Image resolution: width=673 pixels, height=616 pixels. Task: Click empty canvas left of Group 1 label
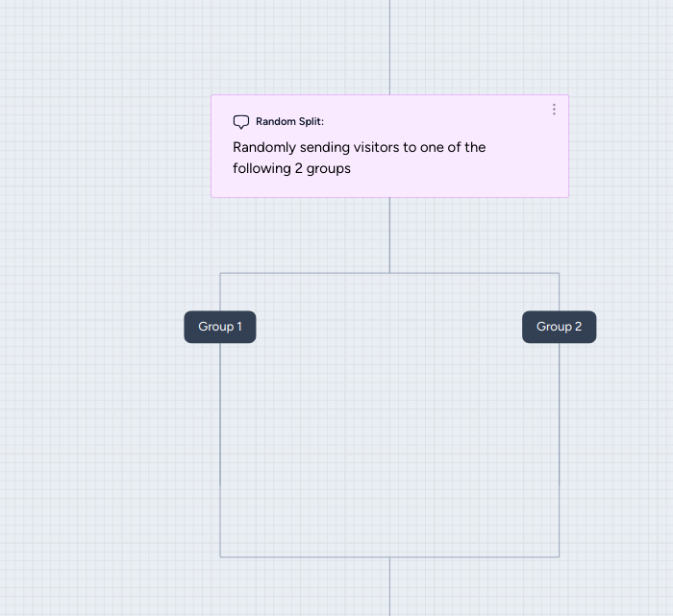96,327
